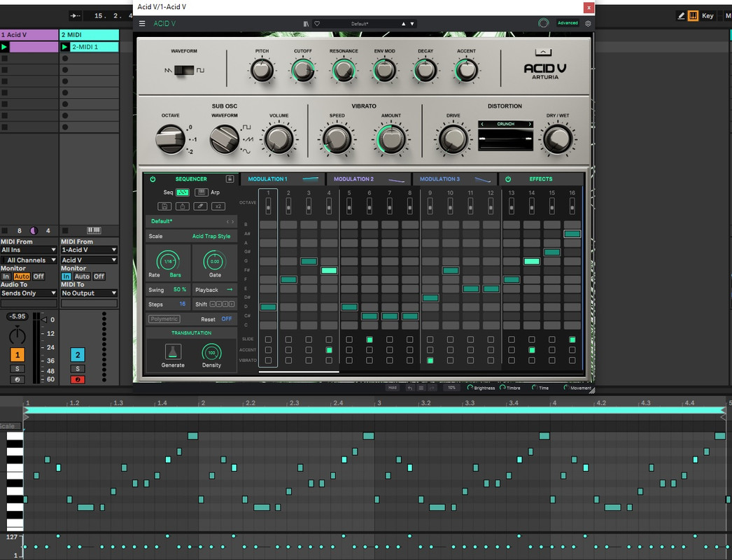Image resolution: width=732 pixels, height=560 pixels.
Task: Toggle Slide checkbox on step 6
Action: click(369, 339)
